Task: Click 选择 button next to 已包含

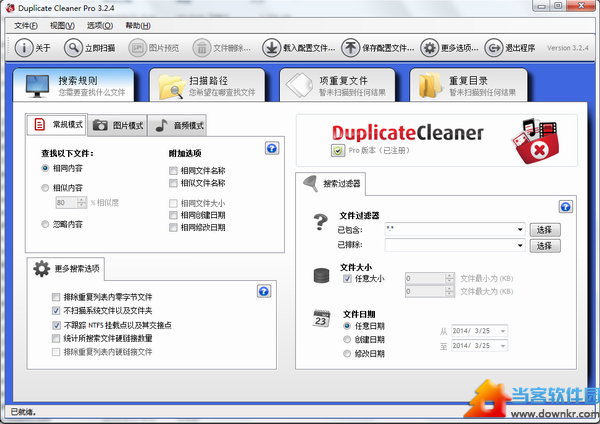Action: pos(545,230)
